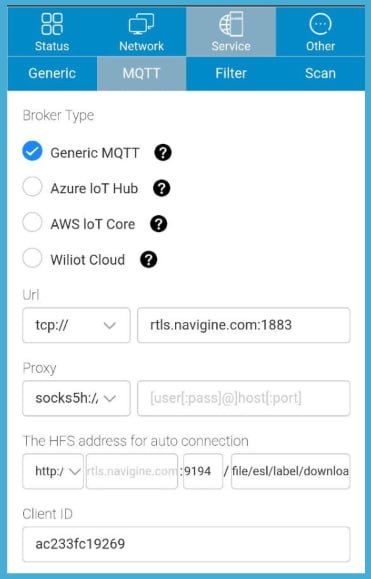Switch to the Scan tab
Image resolution: width=371 pixels, height=579 pixels.
point(320,73)
